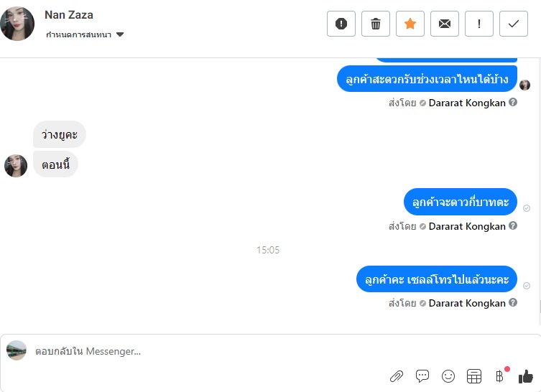Image resolution: width=541 pixels, height=392 pixels.
Task: Open Dararat Kongkan sender link under last message
Action: [467, 303]
